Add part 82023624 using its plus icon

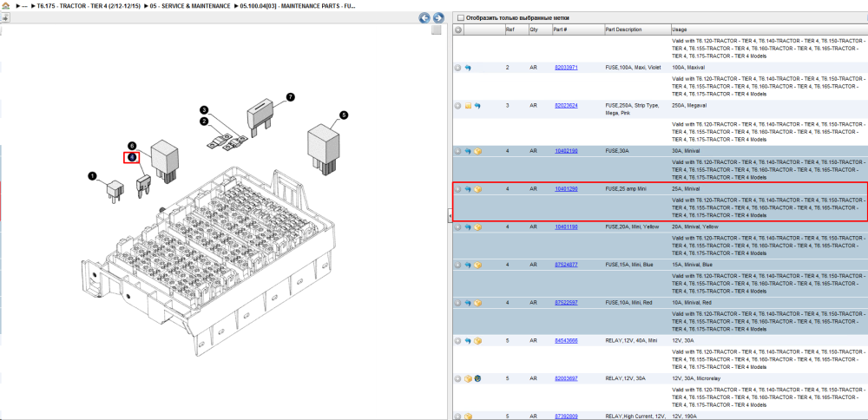457,105
